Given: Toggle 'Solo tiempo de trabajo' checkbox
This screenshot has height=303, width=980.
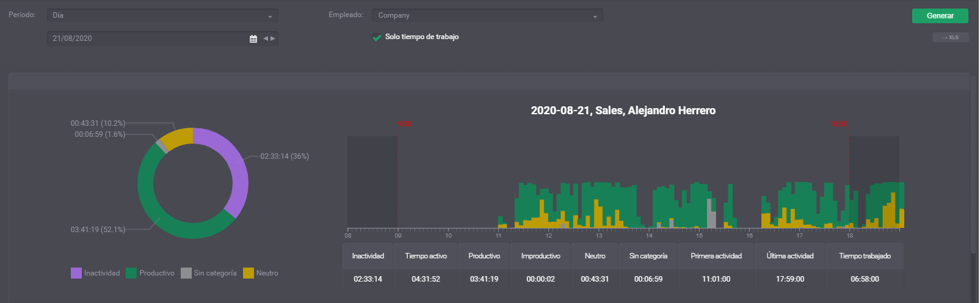Looking at the screenshot, I should pyautogui.click(x=377, y=37).
